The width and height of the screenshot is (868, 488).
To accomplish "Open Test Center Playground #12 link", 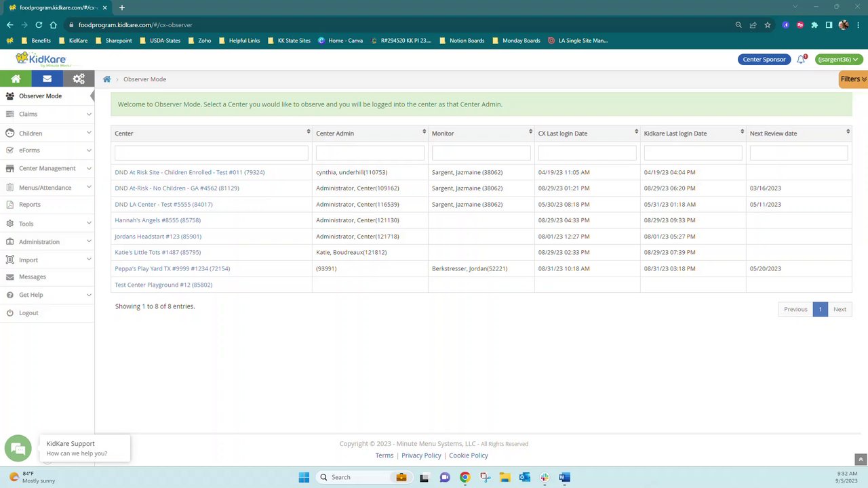I will [163, 285].
